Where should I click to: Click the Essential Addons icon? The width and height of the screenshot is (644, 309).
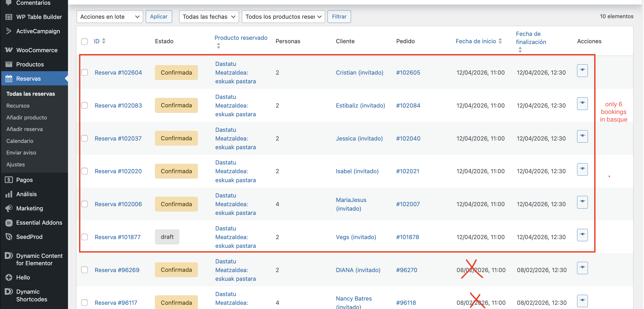coord(9,223)
